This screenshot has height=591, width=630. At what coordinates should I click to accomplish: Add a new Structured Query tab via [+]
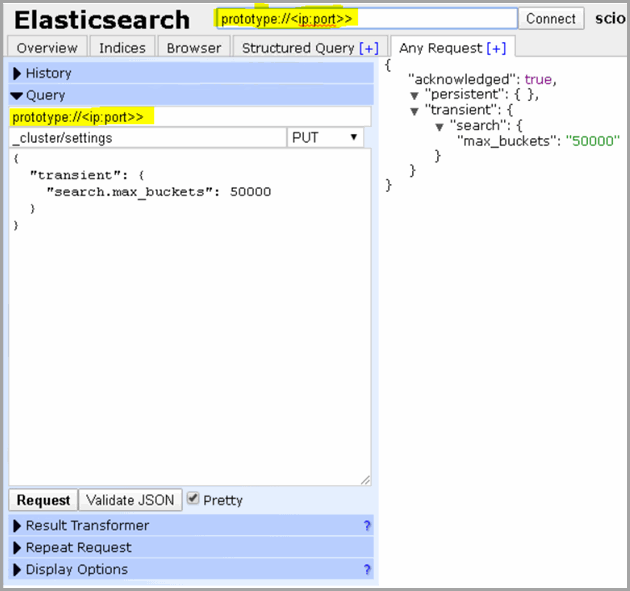(369, 48)
